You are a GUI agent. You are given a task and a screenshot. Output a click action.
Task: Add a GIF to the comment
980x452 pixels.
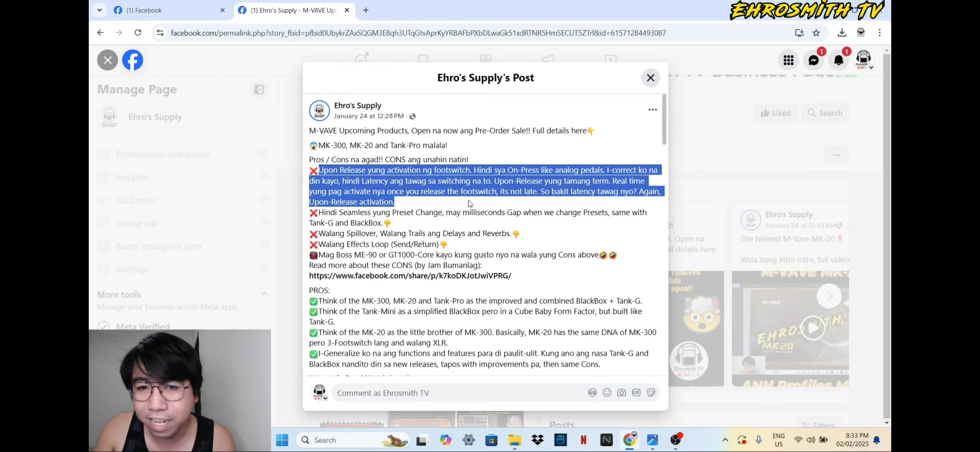(x=636, y=393)
